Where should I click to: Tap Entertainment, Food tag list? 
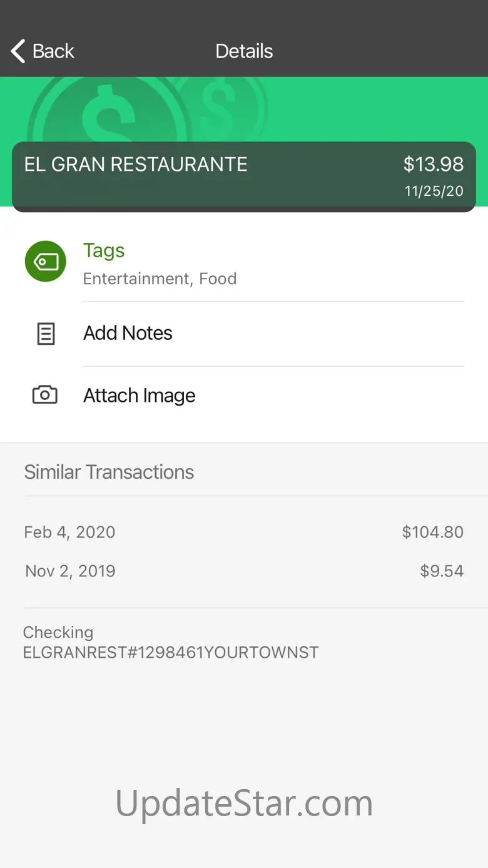[x=160, y=278]
